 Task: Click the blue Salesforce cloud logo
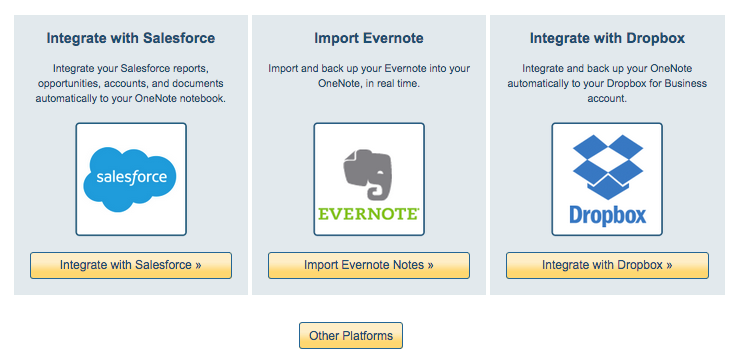click(130, 179)
